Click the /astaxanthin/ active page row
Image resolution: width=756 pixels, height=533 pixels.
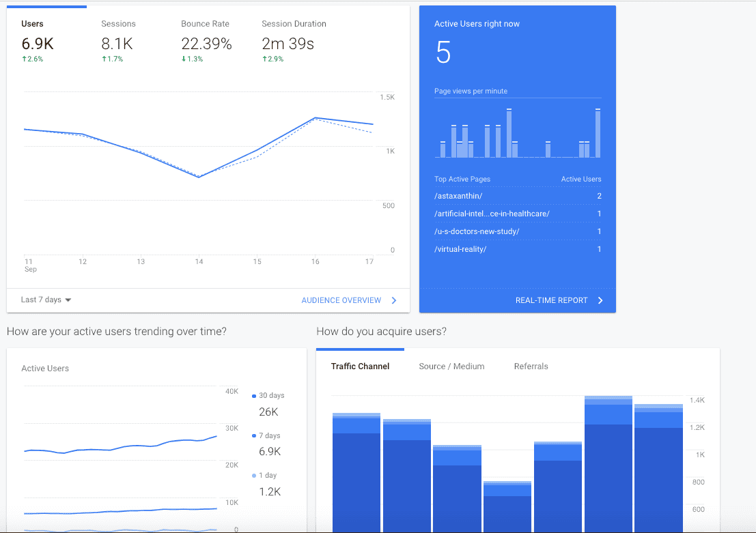coord(518,196)
